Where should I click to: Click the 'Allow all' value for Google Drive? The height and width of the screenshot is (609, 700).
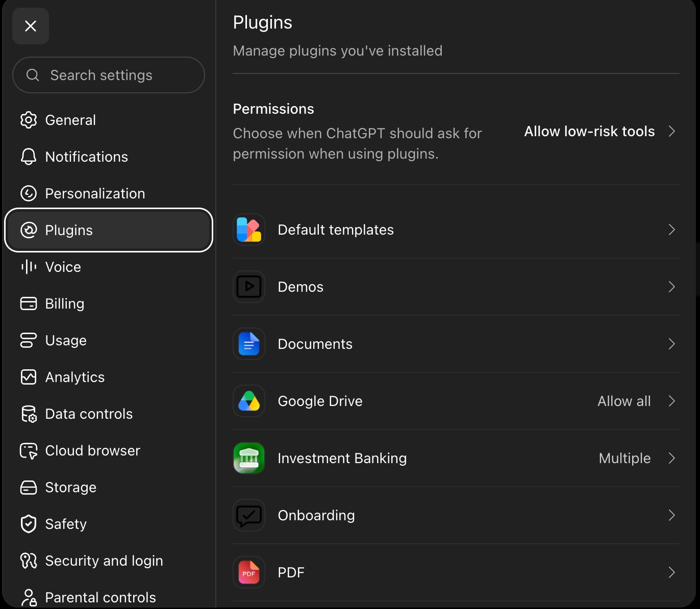click(624, 401)
